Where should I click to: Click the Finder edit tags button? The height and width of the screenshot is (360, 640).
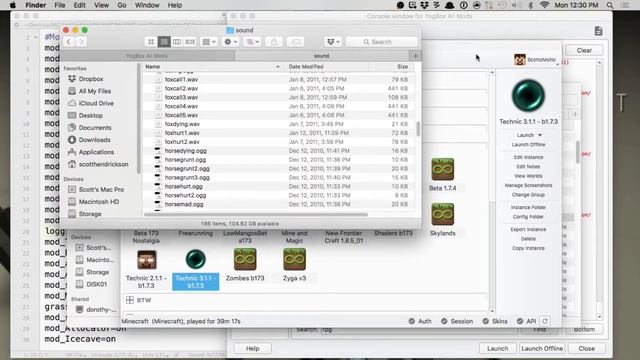click(296, 42)
